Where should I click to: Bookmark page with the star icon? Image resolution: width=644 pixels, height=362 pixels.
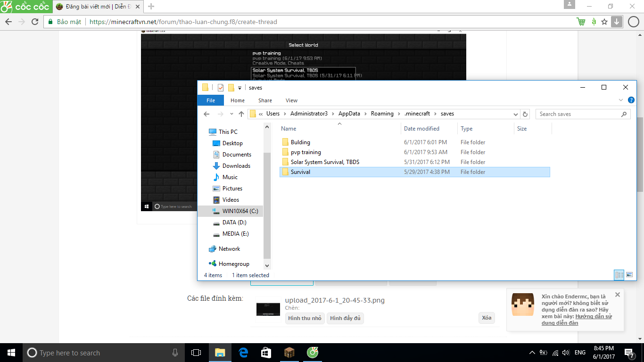(x=604, y=22)
